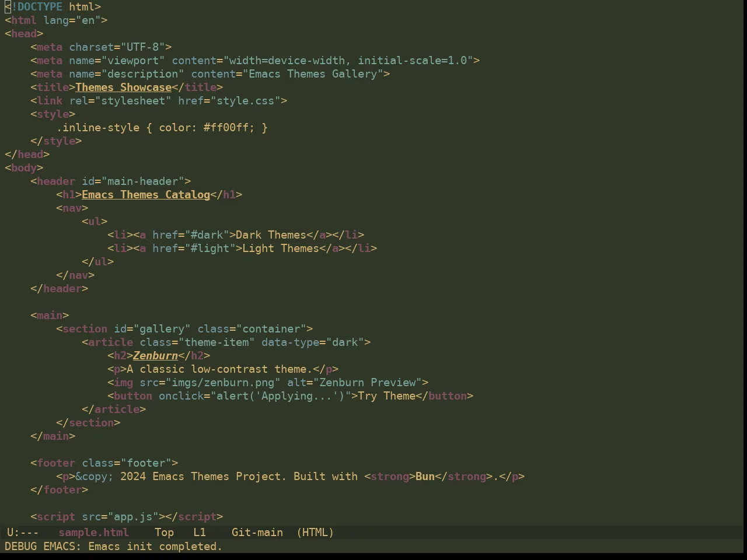Click the viewport content value string
This screenshot has width=747, height=560.
point(348,61)
